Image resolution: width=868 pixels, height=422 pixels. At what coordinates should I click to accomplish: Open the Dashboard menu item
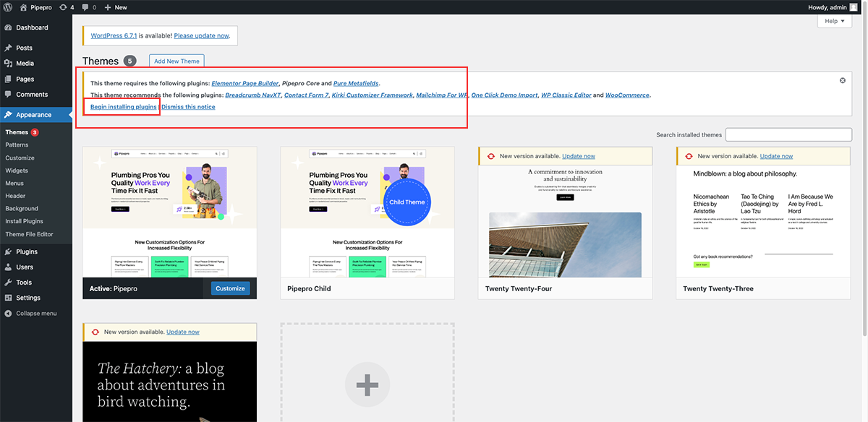point(32,27)
